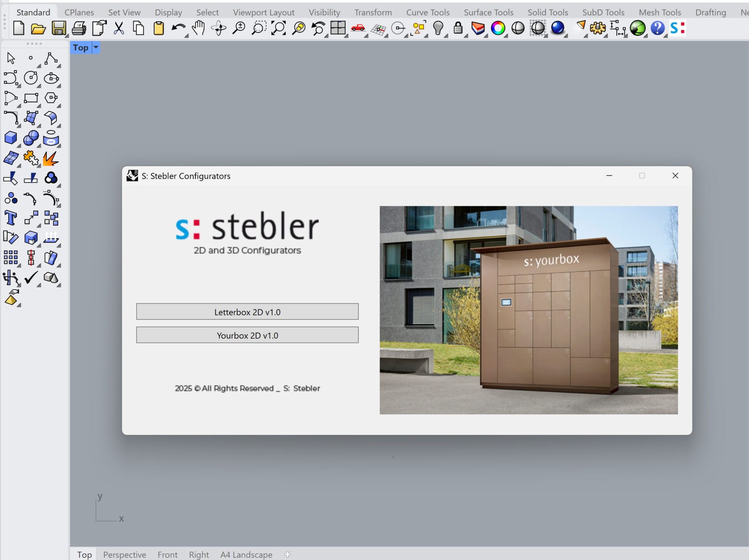Open the A4 Landscape layout tab
The image size is (749, 560).
tap(246, 555)
